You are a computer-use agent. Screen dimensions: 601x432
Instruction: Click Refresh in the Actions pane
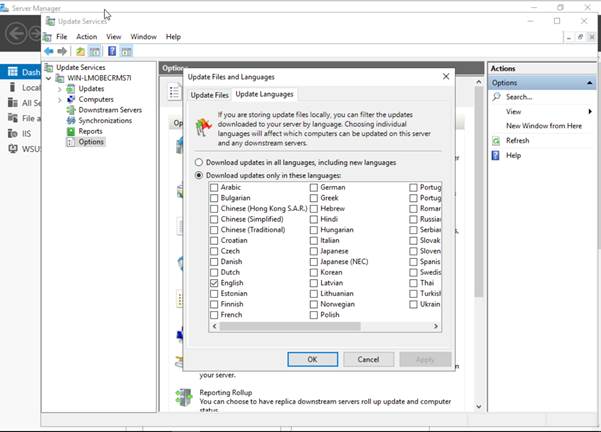coord(517,141)
